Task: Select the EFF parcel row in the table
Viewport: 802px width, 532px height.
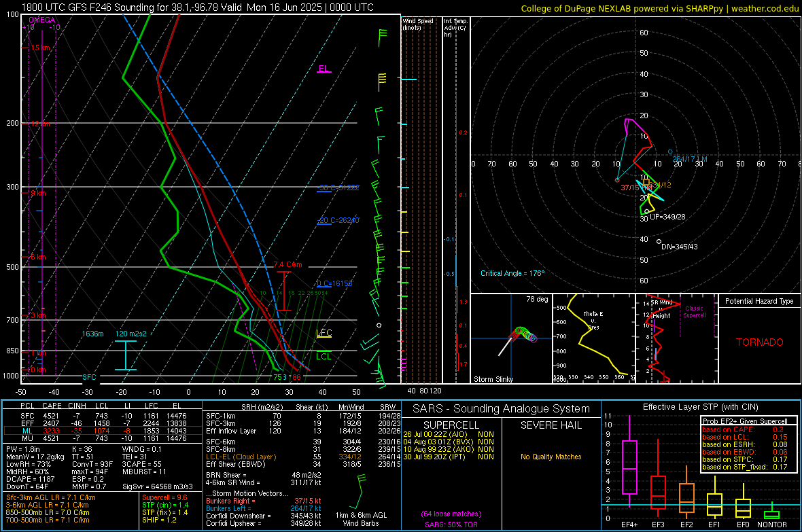Action: click(x=103, y=423)
